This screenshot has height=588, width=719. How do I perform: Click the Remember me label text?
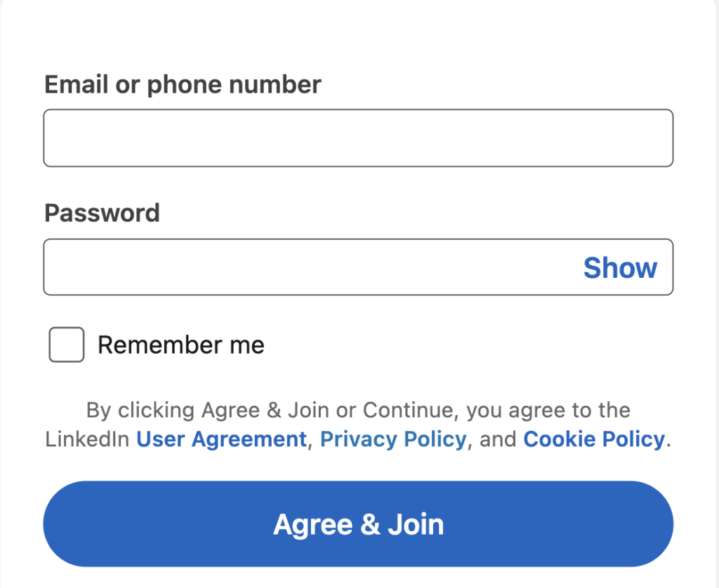[180, 345]
